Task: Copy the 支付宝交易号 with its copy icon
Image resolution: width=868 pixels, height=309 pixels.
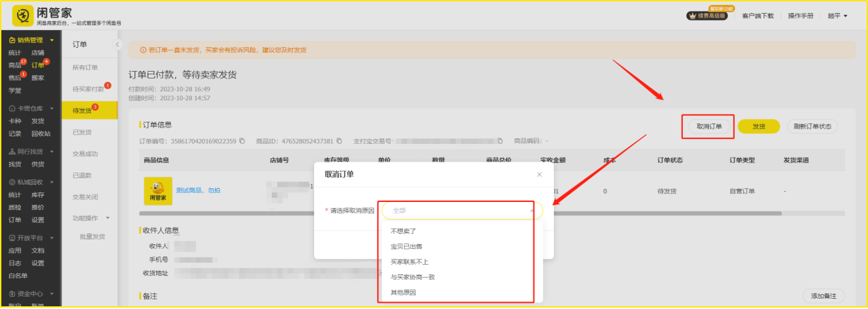Action: coord(500,141)
